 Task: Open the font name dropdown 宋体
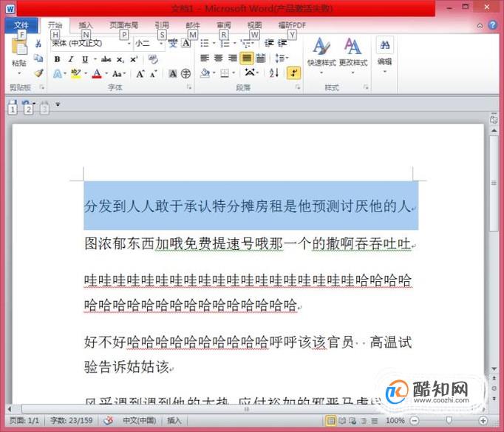(x=129, y=43)
